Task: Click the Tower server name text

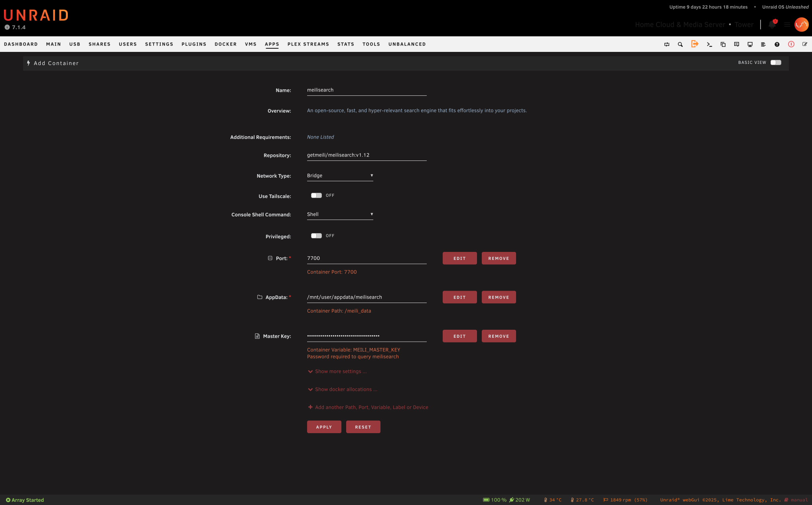Action: point(744,25)
